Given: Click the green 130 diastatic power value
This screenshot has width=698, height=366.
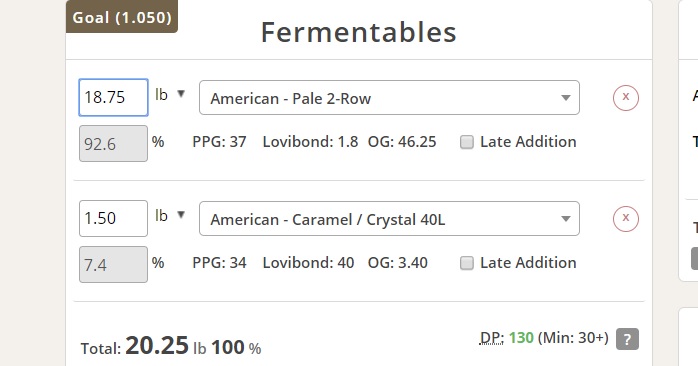Looking at the screenshot, I should point(521,338).
